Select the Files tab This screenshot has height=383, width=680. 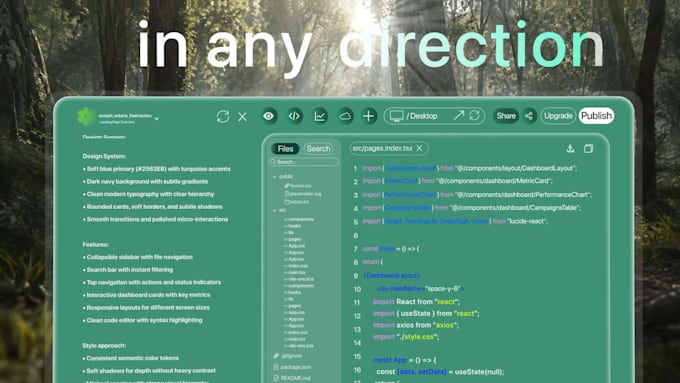(285, 149)
